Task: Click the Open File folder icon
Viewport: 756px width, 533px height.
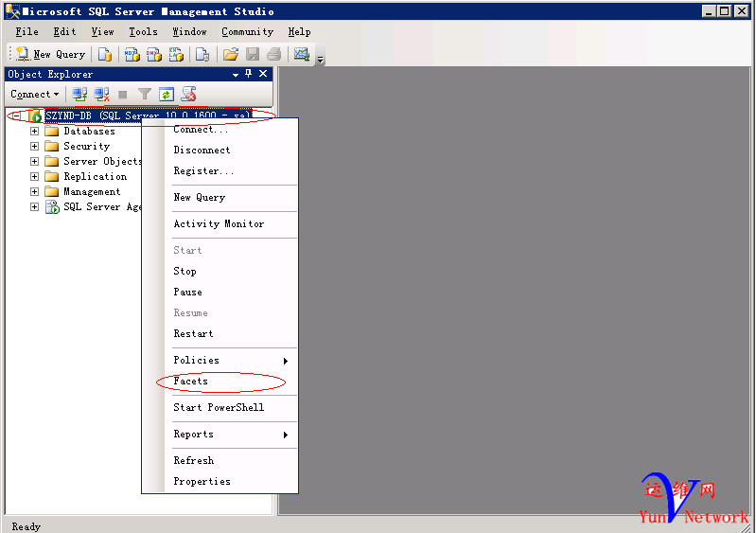Action: (x=231, y=54)
